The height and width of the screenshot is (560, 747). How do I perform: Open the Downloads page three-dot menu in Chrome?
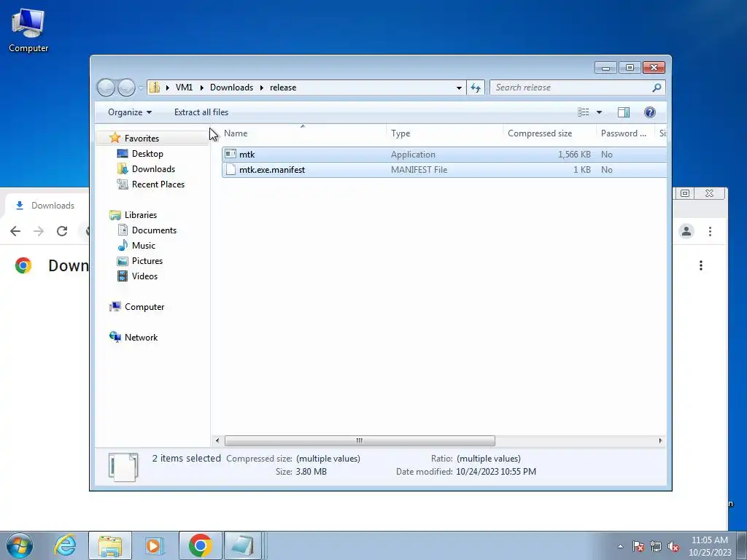pos(701,265)
